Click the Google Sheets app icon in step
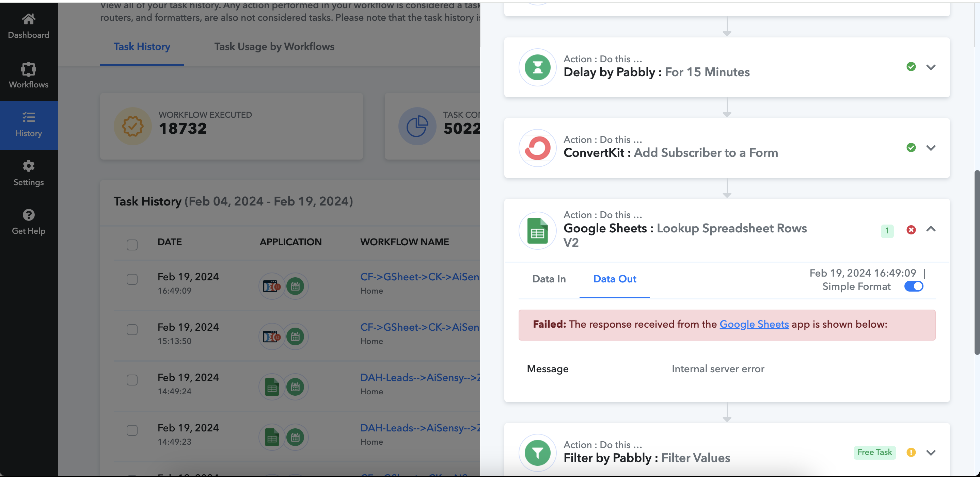 point(537,230)
